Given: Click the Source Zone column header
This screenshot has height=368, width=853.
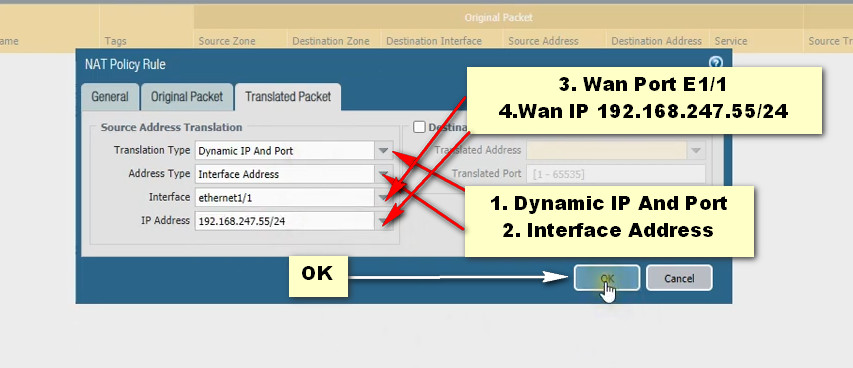Looking at the screenshot, I should pyautogui.click(x=227, y=41).
